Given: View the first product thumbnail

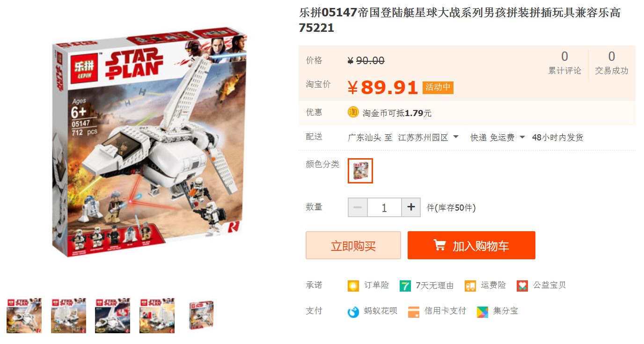Looking at the screenshot, I should [x=24, y=316].
